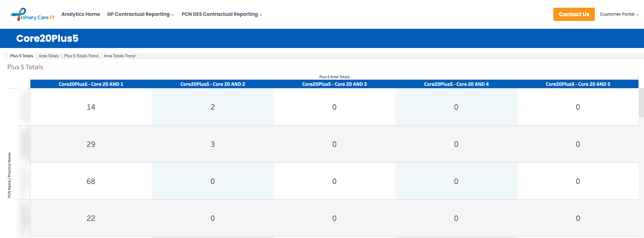Screen dimensions: 644x238
Task: Click the Core 20 AND 3 column header
Action: pos(334,84)
